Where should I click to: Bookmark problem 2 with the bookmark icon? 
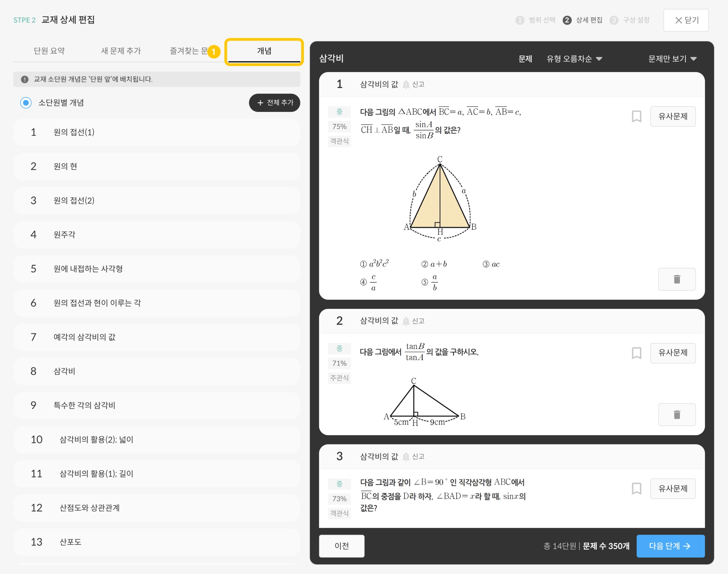[636, 353]
